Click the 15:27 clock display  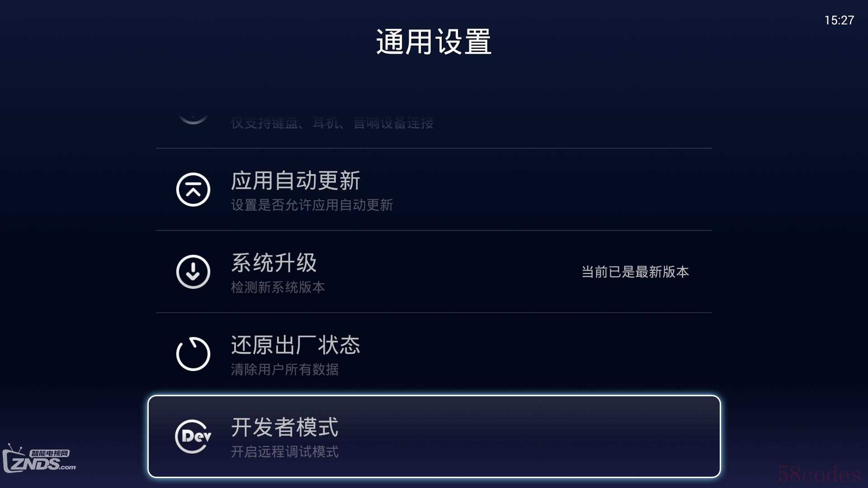(x=839, y=20)
